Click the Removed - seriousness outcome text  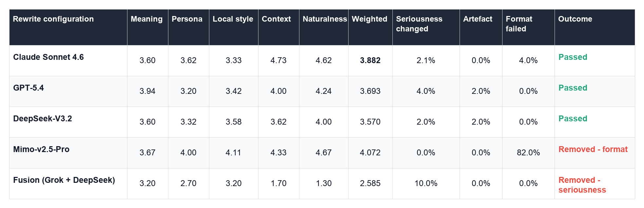point(582,185)
